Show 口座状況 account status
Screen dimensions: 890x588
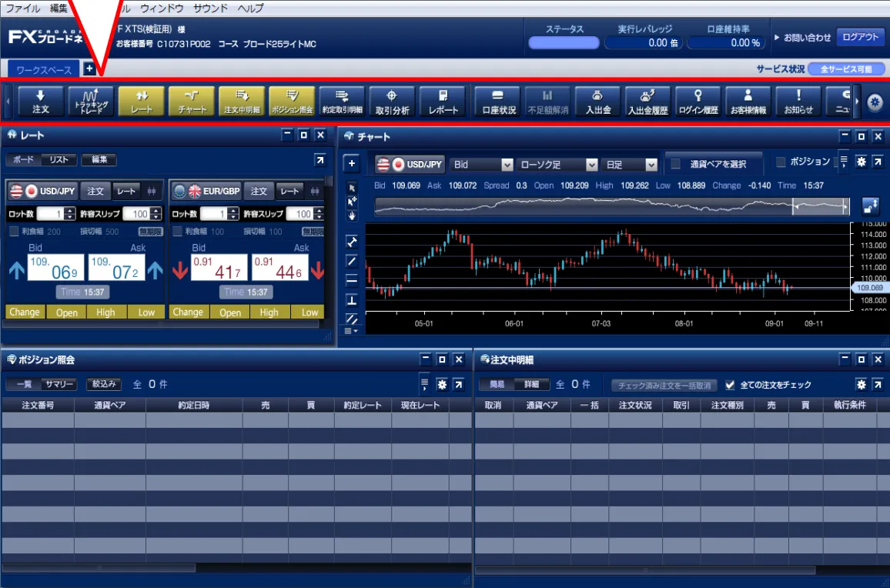tap(498, 101)
